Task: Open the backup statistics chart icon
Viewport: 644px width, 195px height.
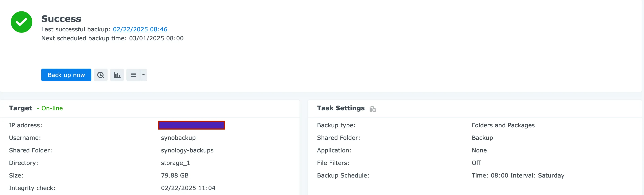Action: click(117, 75)
